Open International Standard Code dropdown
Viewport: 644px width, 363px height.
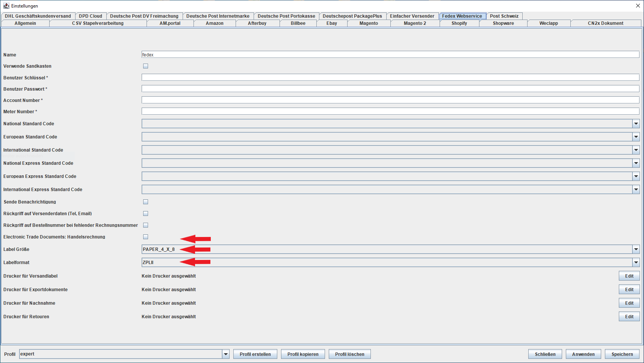point(636,150)
